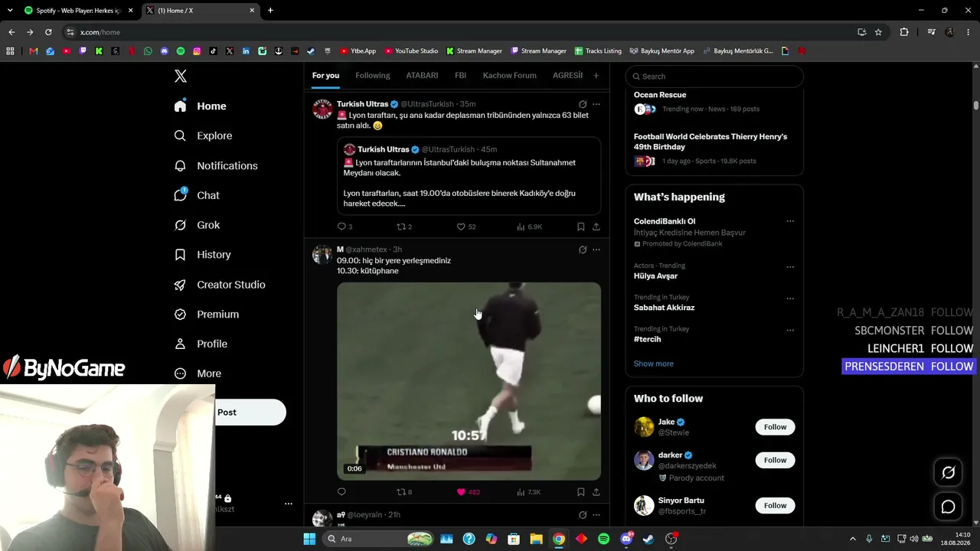Like the Turkish Ultras post
Image resolution: width=980 pixels, height=551 pixels.
[466, 227]
